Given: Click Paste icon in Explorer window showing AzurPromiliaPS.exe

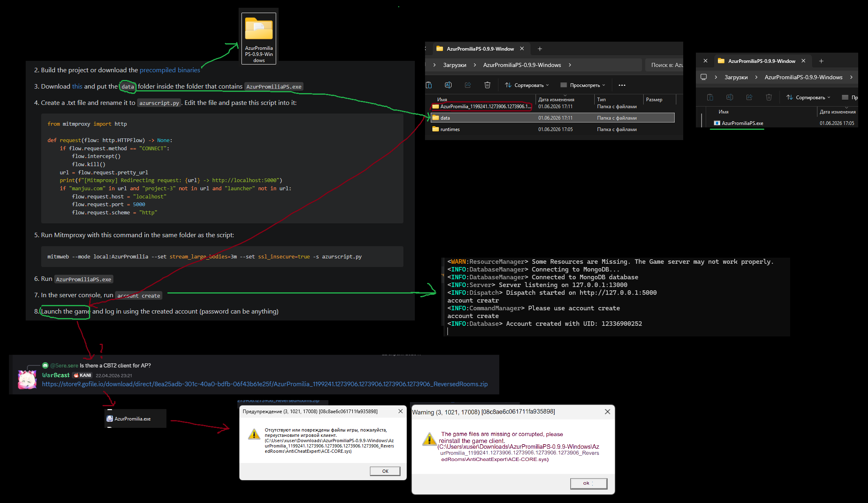Looking at the screenshot, I should pyautogui.click(x=710, y=97).
